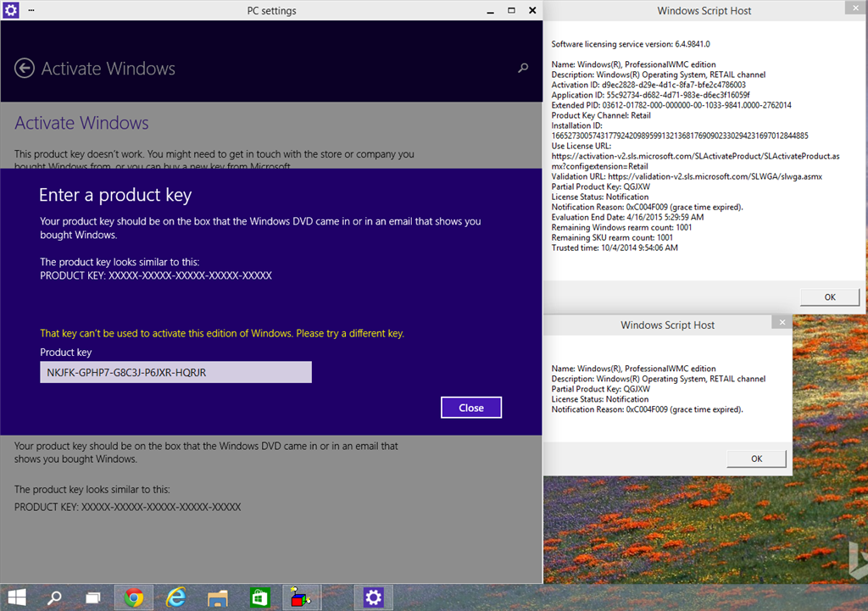Click the PC settings gear icon in title bar
Viewport: 868px width, 611px height.
tap(10, 10)
